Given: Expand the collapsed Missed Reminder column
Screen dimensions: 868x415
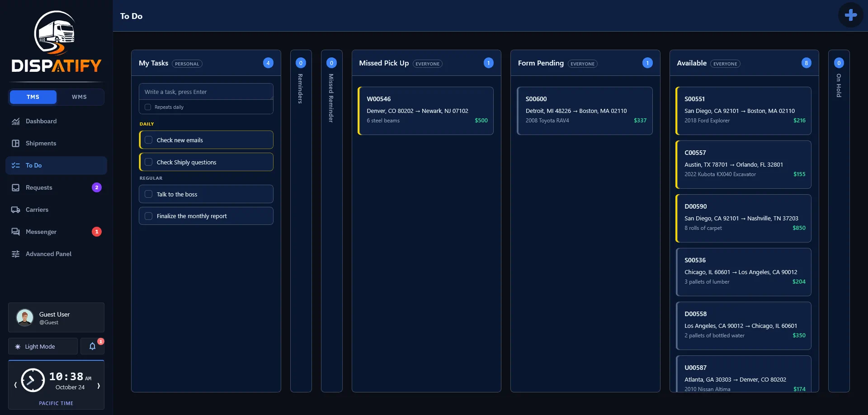Looking at the screenshot, I should [331, 220].
